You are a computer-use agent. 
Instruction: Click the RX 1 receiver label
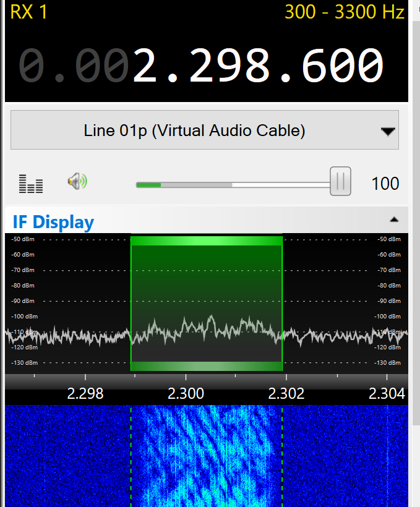[x=28, y=12]
